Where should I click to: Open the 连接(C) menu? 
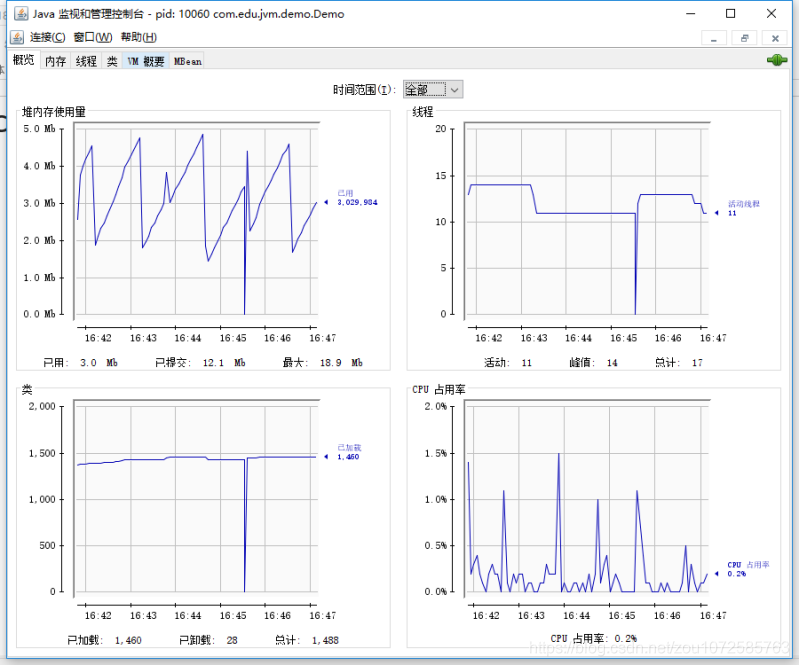[x=47, y=37]
